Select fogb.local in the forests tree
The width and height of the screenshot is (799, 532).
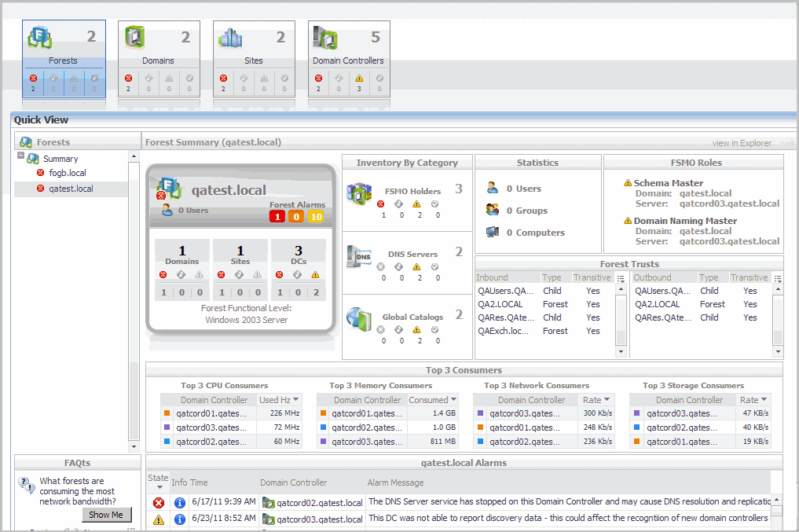tap(68, 173)
